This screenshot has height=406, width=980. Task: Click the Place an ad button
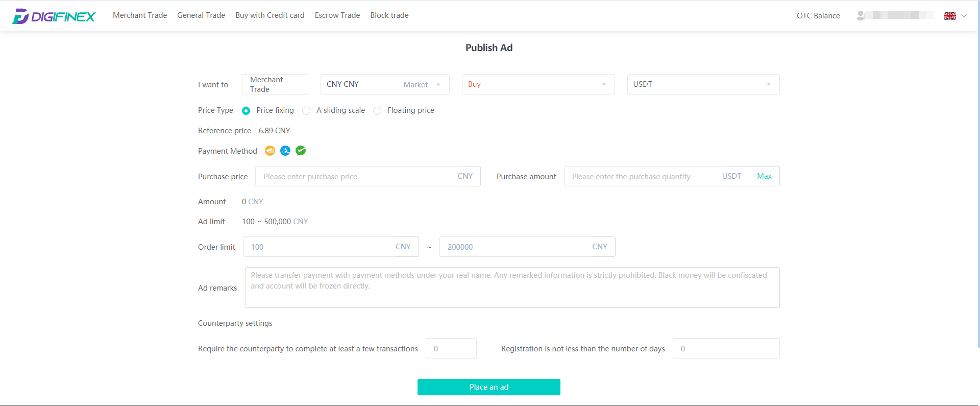click(489, 387)
